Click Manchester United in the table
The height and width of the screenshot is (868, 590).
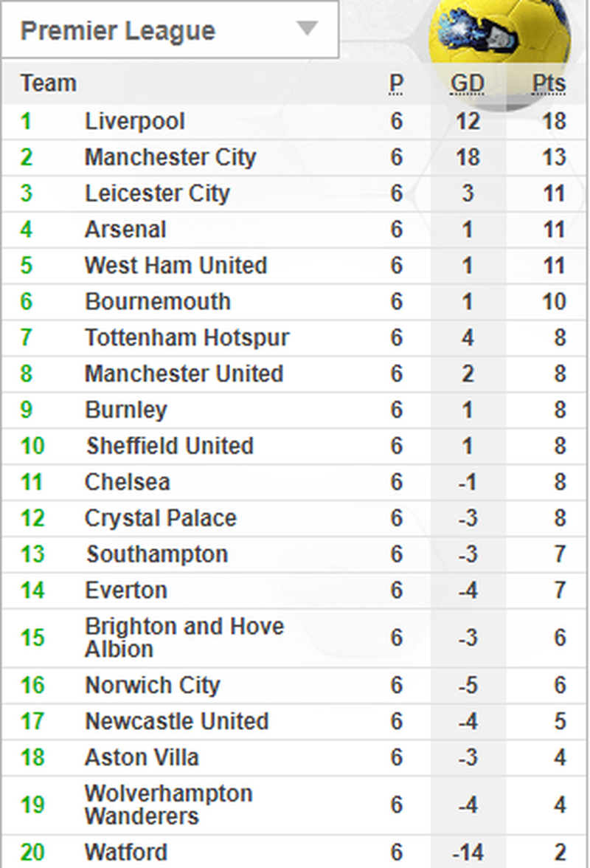(x=184, y=374)
